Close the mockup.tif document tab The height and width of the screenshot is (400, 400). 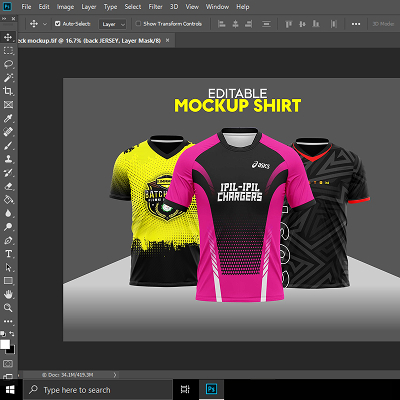167,40
